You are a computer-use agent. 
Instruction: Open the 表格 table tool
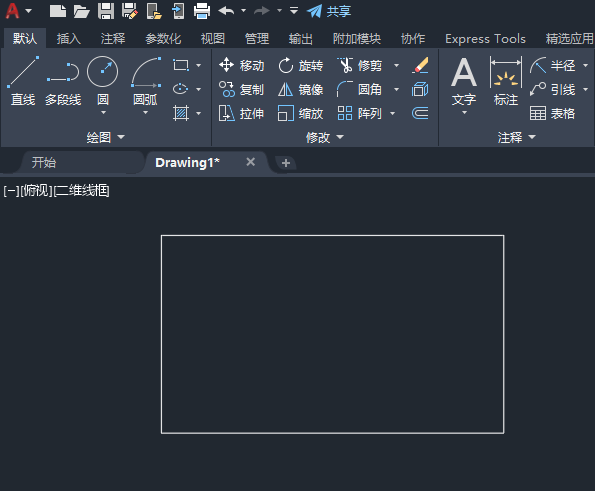552,113
